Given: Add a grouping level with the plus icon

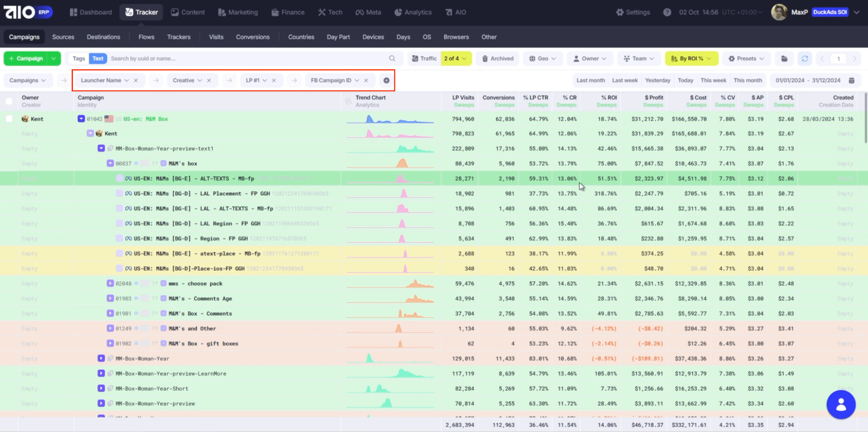Looking at the screenshot, I should coord(386,80).
